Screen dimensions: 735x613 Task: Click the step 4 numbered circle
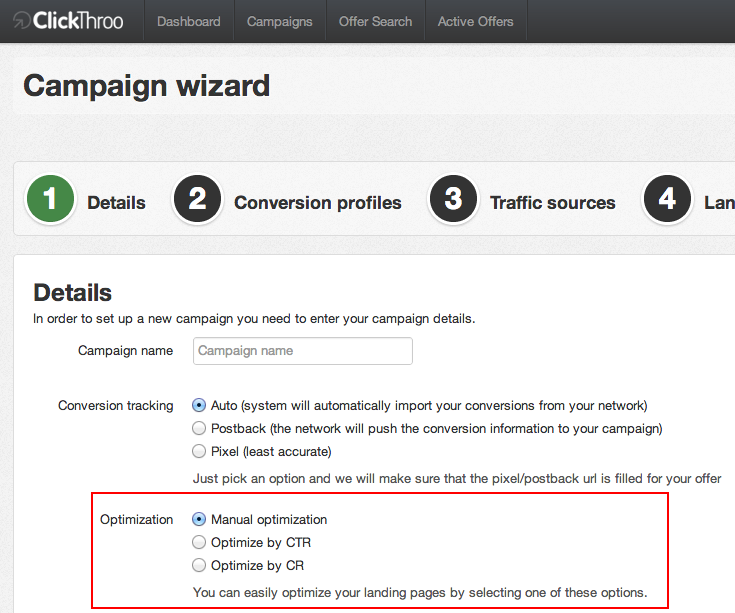click(667, 200)
